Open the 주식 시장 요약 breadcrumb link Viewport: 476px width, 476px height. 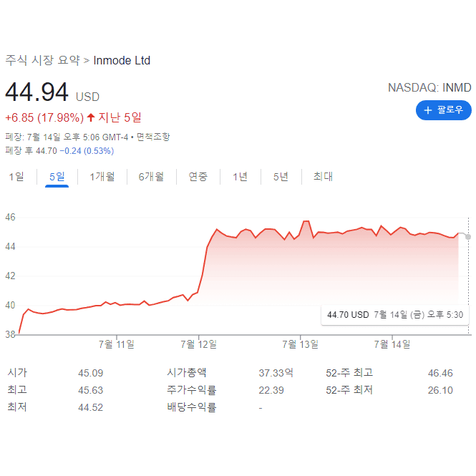42,60
